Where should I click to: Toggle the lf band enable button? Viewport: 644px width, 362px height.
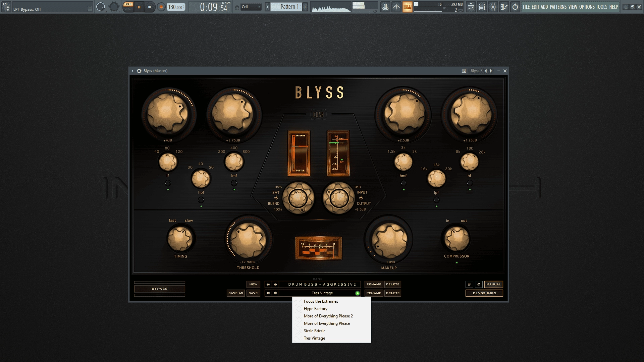[x=168, y=183]
